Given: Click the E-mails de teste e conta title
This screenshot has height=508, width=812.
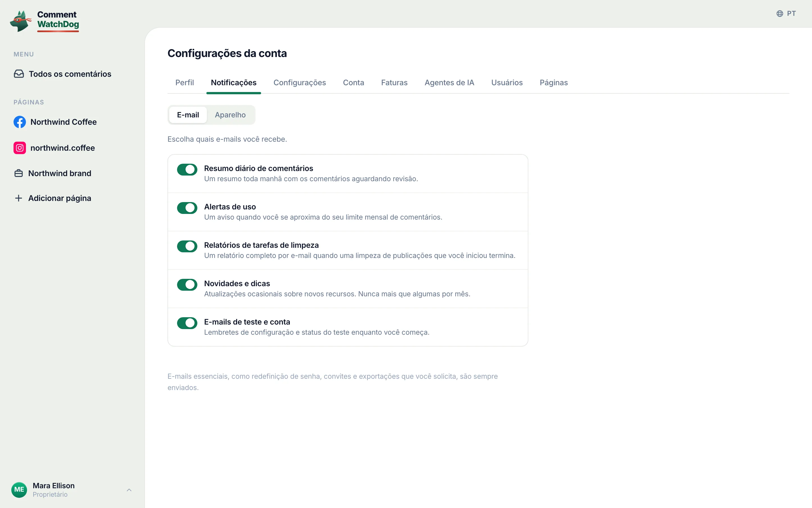Looking at the screenshot, I should 247,322.
